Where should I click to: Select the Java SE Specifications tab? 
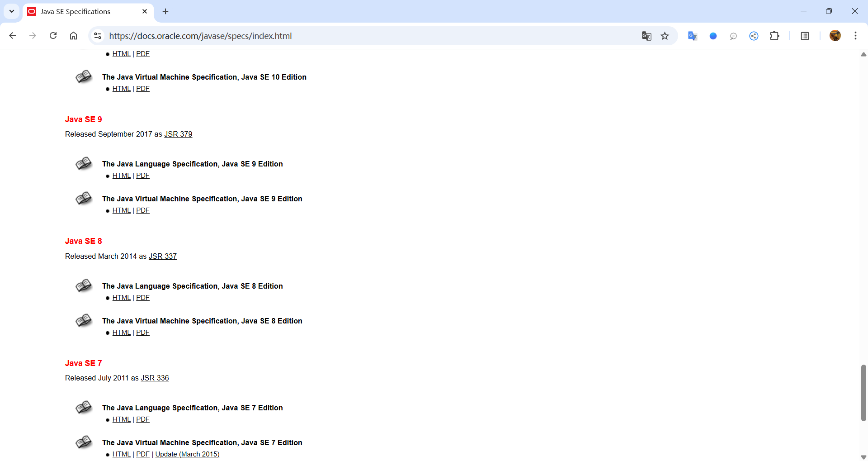coord(88,12)
